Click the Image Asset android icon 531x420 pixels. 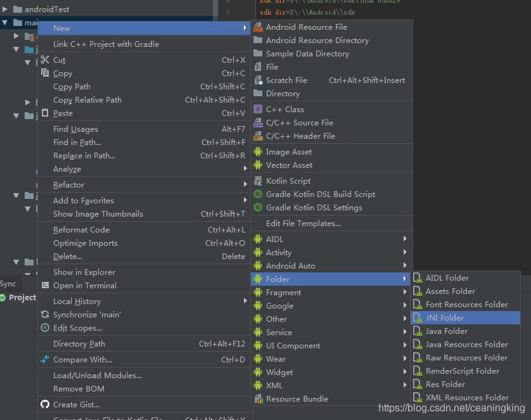point(258,151)
